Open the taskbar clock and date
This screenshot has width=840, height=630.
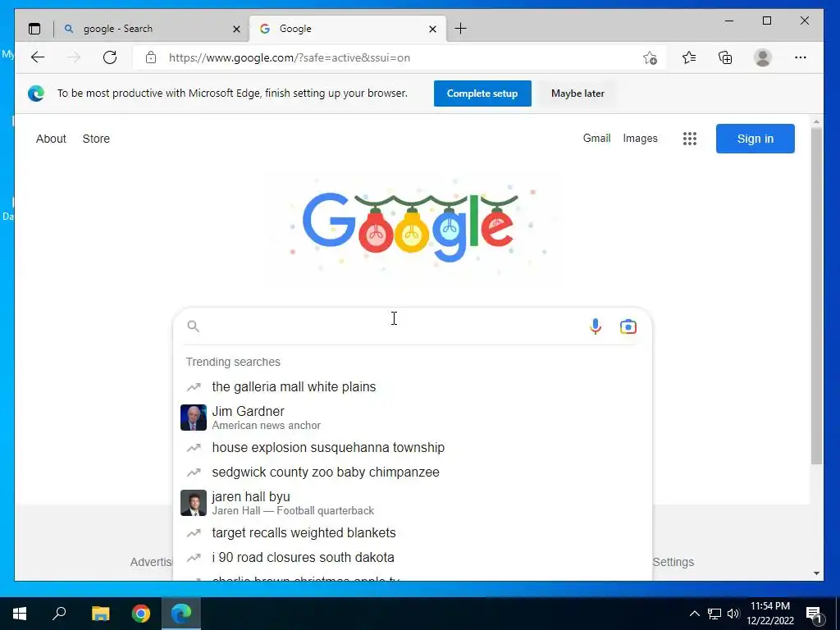click(x=770, y=614)
